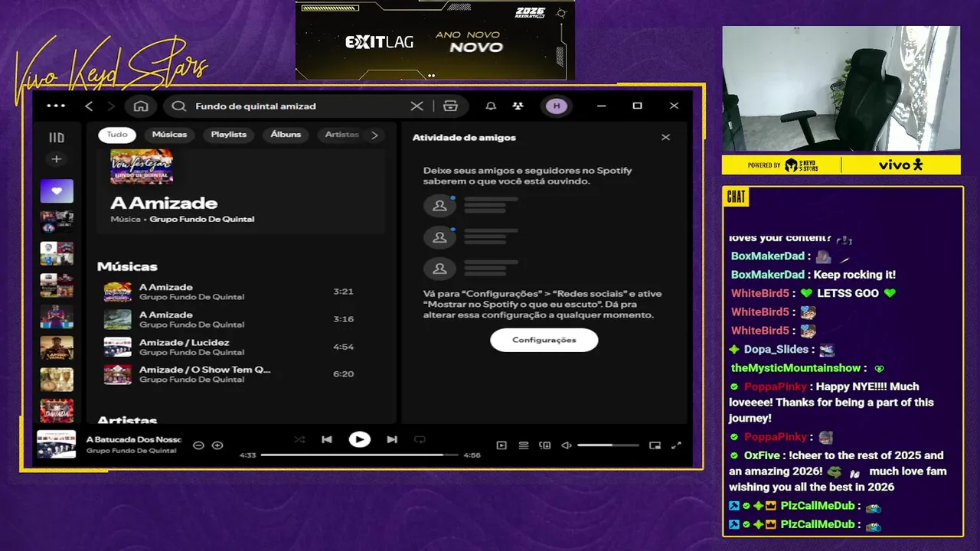Select the Álbuns filter chip
This screenshot has width=980, height=551.
point(286,135)
